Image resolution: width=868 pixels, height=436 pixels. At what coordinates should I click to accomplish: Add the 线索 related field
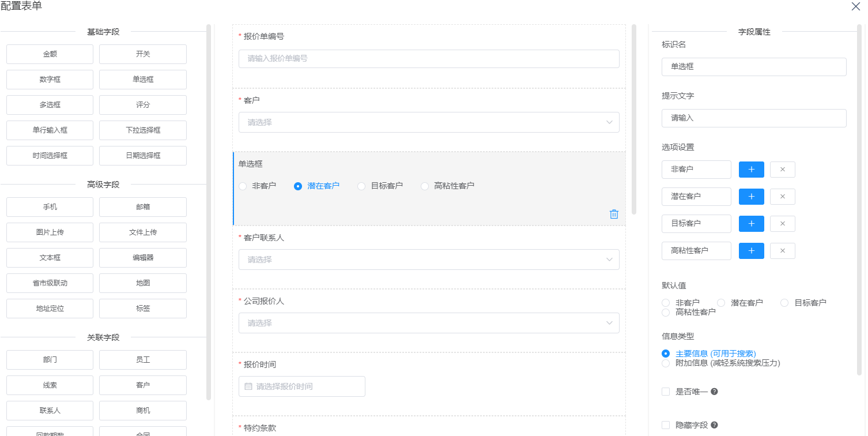[50, 385]
